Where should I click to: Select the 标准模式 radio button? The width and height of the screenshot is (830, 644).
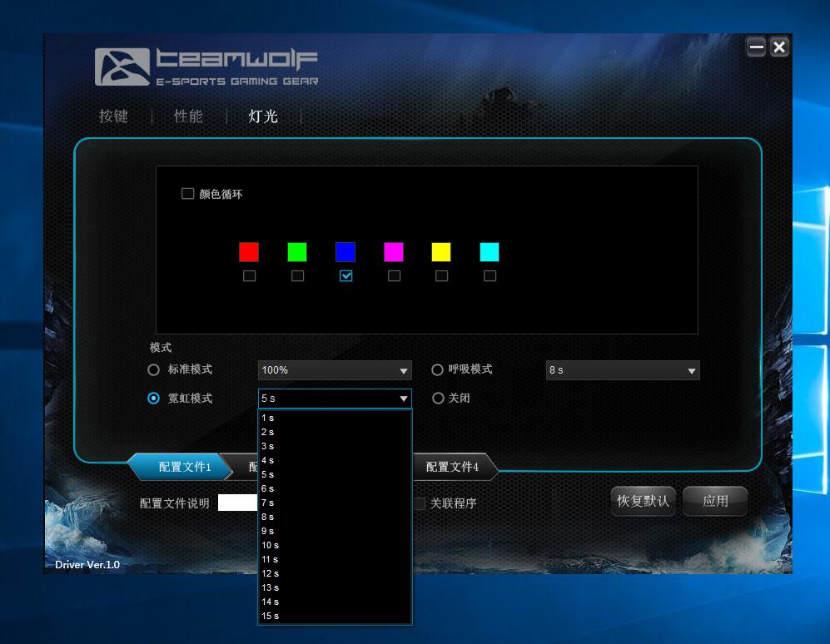coord(153,370)
